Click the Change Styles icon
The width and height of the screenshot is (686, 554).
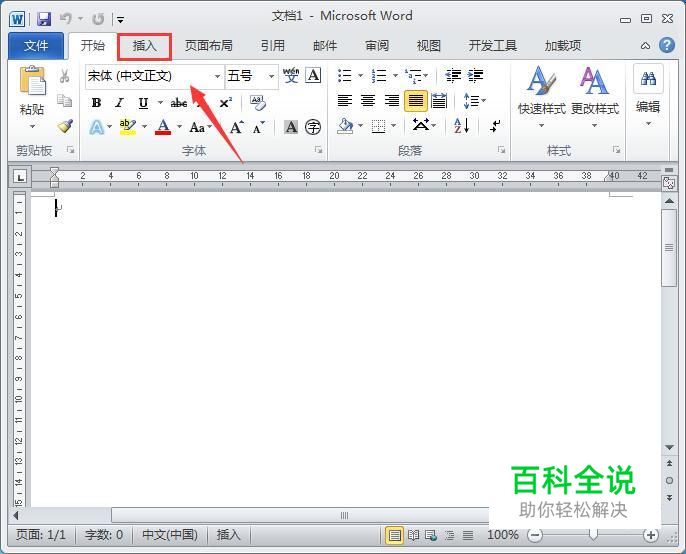click(x=594, y=80)
